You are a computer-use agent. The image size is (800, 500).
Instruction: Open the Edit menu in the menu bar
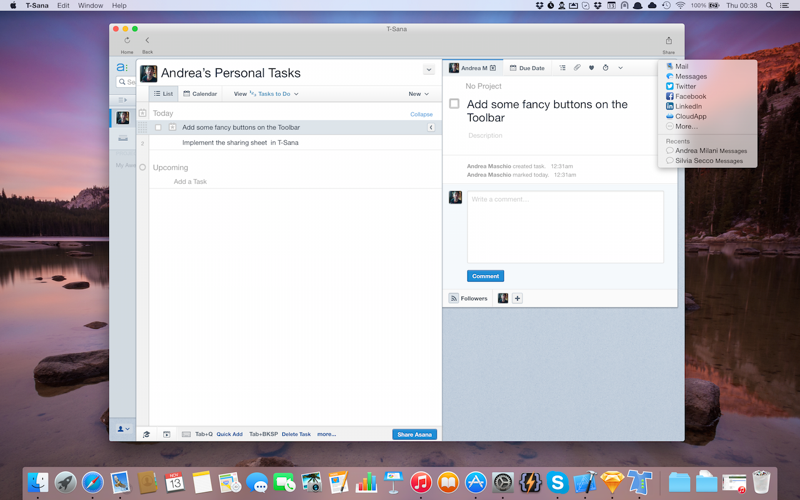click(x=63, y=6)
